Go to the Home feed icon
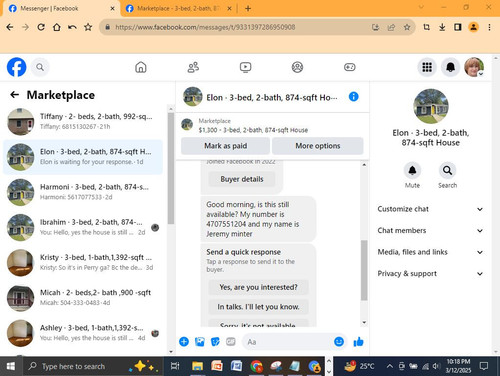 pos(141,67)
